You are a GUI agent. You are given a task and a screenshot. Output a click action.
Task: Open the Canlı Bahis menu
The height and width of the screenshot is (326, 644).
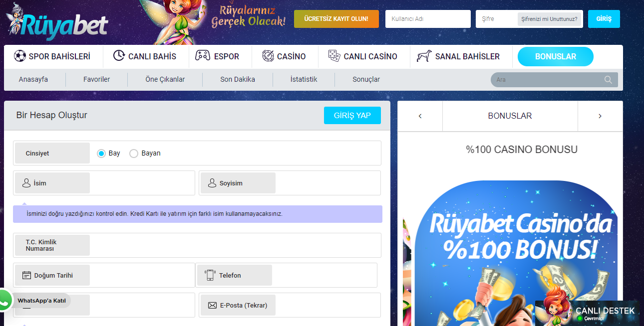coord(146,56)
